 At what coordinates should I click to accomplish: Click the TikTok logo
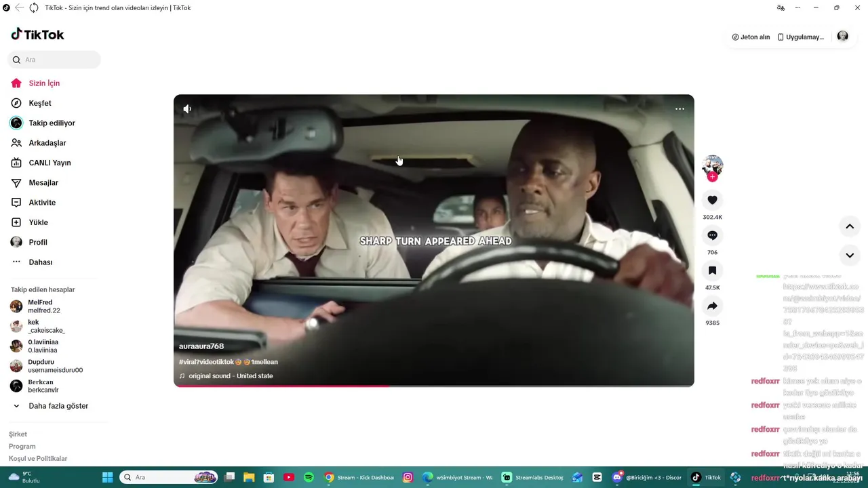37,35
